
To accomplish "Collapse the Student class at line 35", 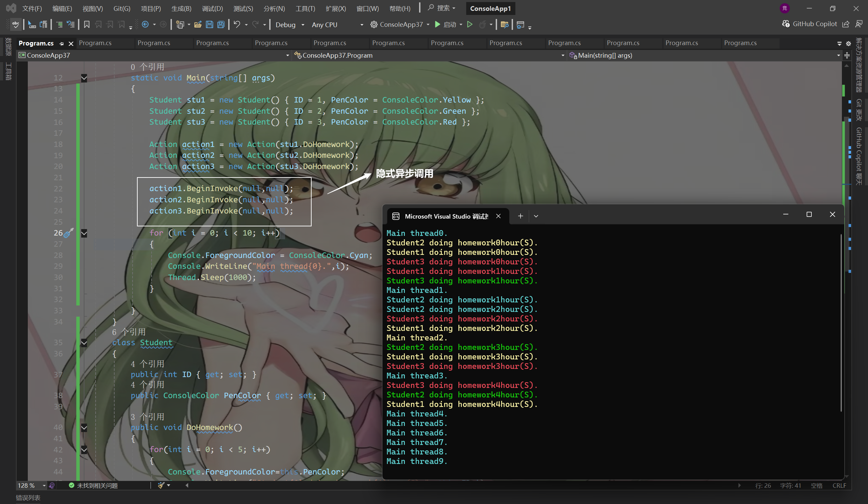I will pos(84,343).
